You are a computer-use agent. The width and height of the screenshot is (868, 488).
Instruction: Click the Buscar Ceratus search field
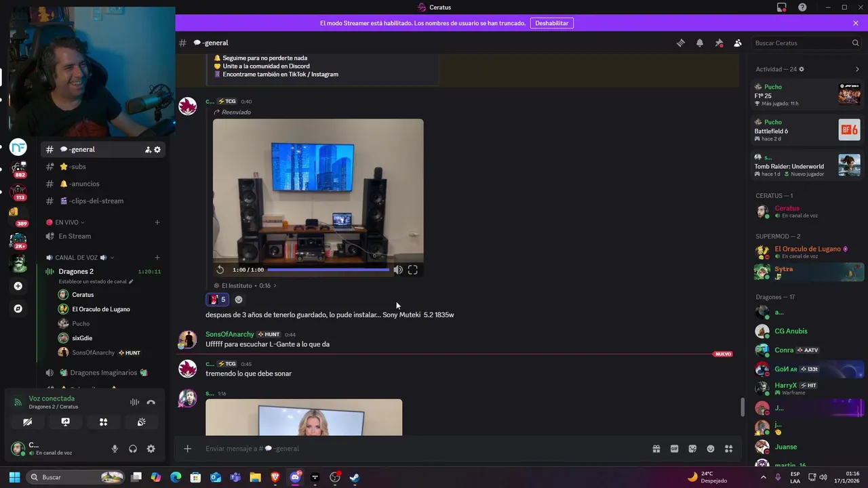point(806,43)
